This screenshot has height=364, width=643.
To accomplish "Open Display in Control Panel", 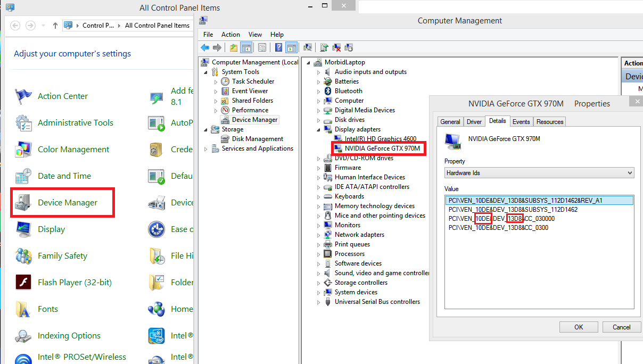I will pos(51,229).
